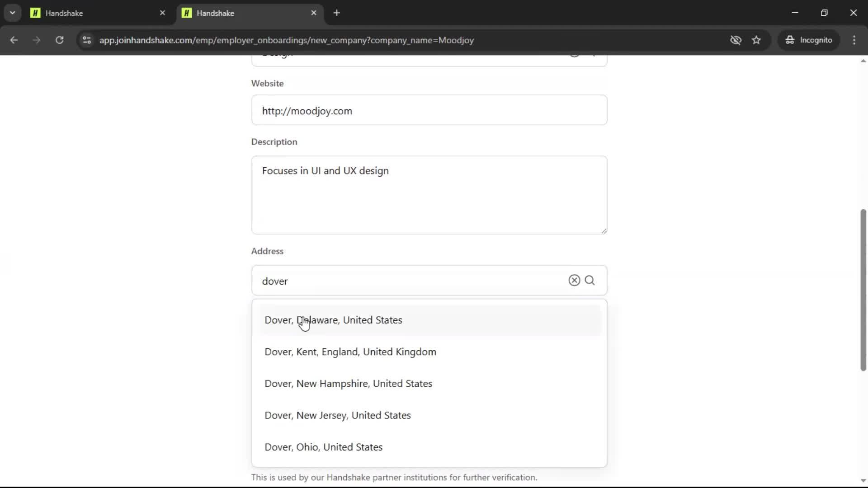Close the active Handshake tab
The image size is (868, 488).
point(314,13)
